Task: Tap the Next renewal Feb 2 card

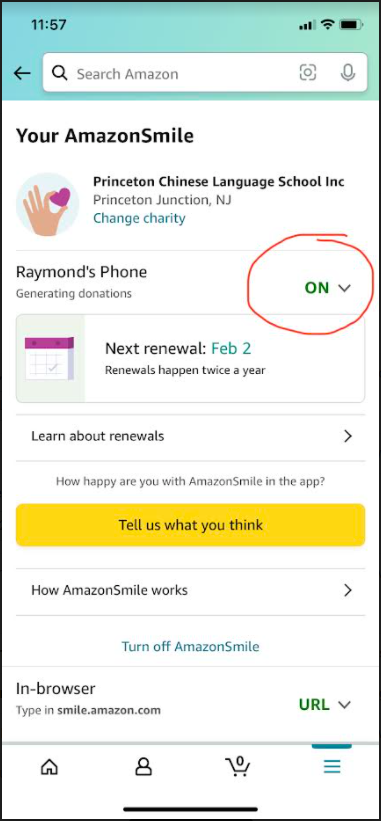Action: (190, 359)
